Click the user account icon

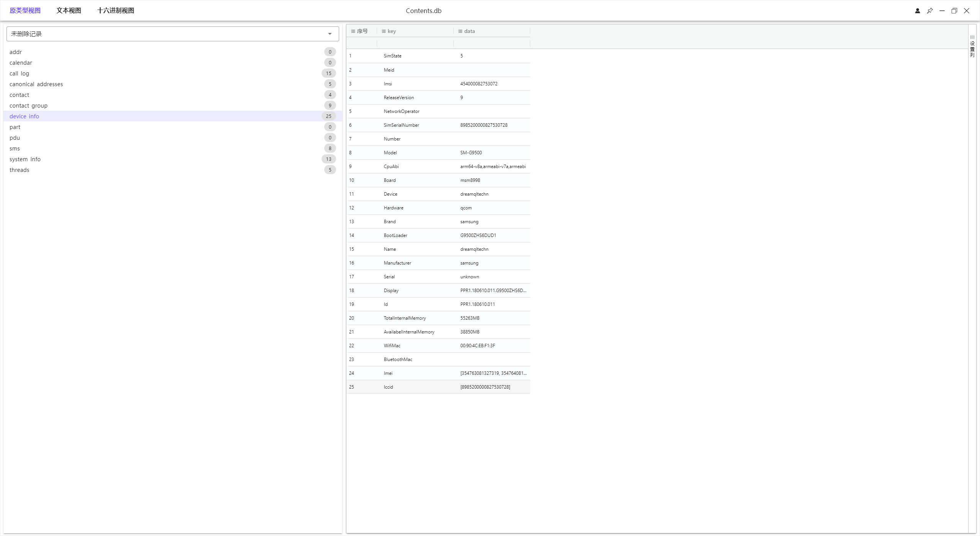[917, 11]
